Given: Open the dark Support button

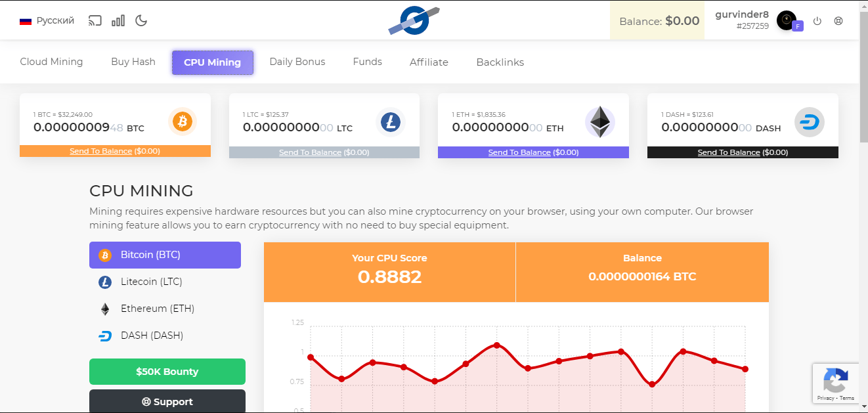Looking at the screenshot, I should point(167,401).
